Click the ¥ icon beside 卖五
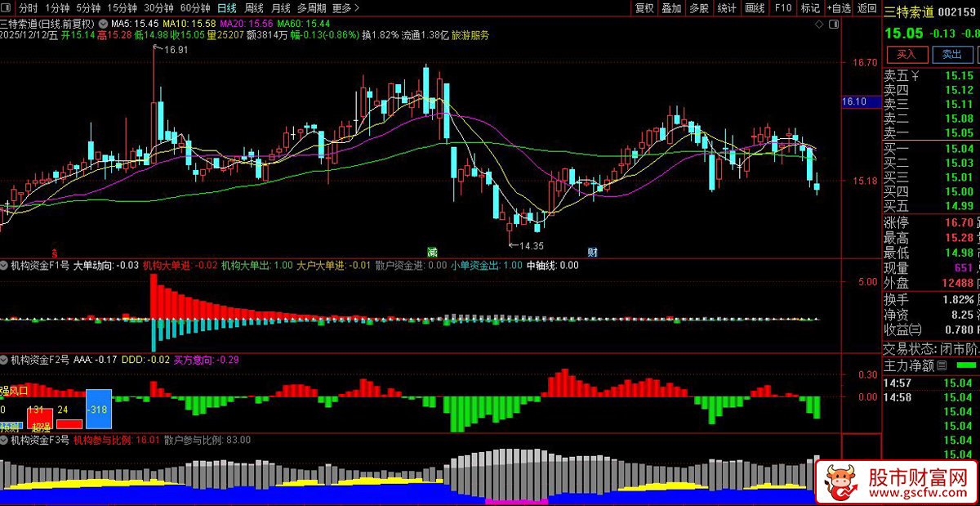Viewport: 980px width, 506px height. pos(915,77)
